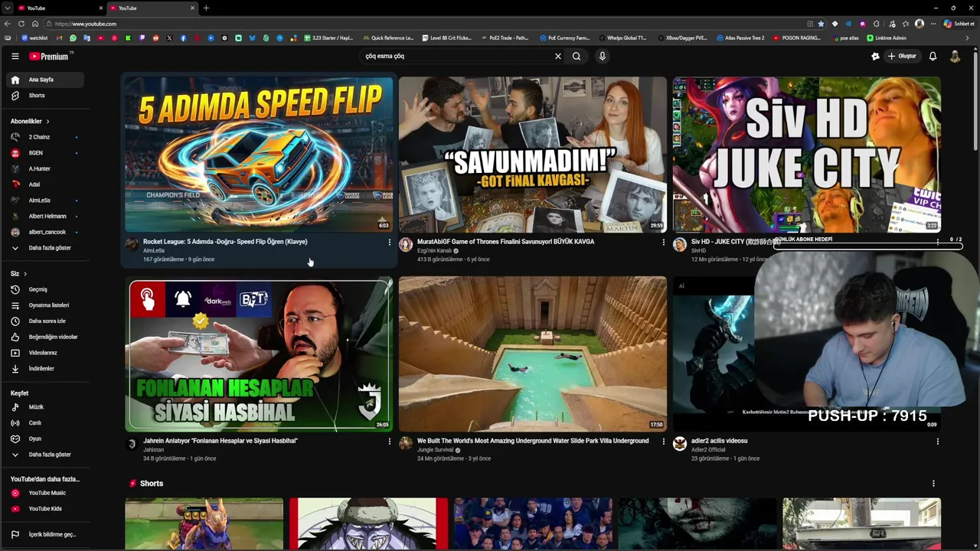The height and width of the screenshot is (551, 980).
Task: Open adler2 acilis videosu title
Action: [x=719, y=441]
